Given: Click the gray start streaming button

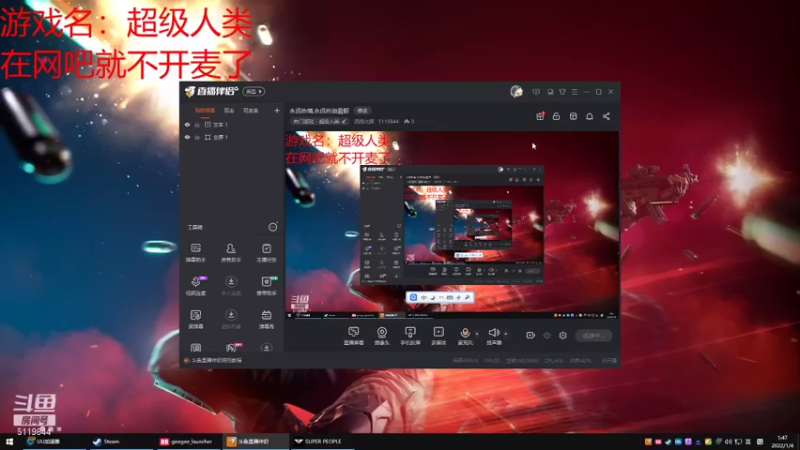Looking at the screenshot, I should (593, 335).
